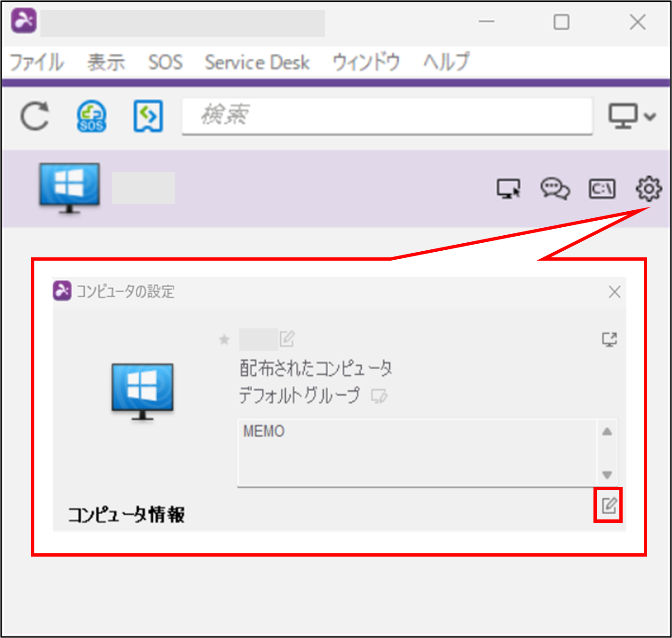The width and height of the screenshot is (672, 638).
Task: Open the monitor view dropdown arrow
Action: (x=650, y=117)
